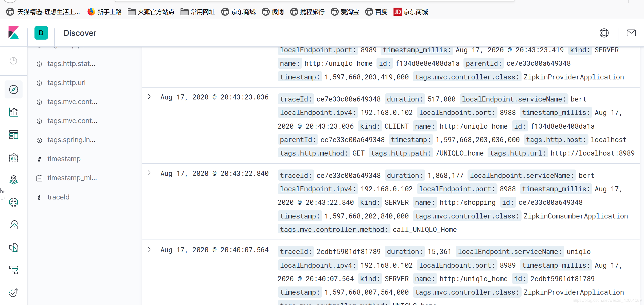Click the traceId value 2cdbf5901df81789
This screenshot has height=305, width=644.
[348, 252]
